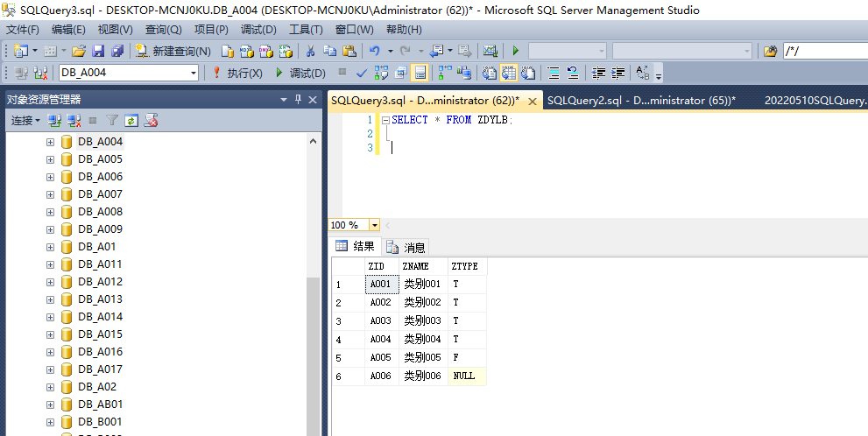Image resolution: width=868 pixels, height=436 pixels.
Task: Expand the DB_A005 database node
Action: [x=51, y=159]
